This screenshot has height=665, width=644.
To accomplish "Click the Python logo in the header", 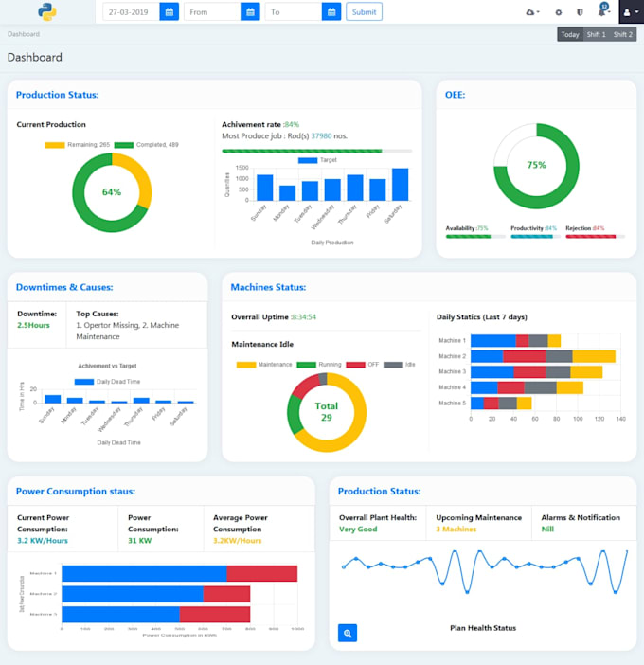I will coord(47,12).
